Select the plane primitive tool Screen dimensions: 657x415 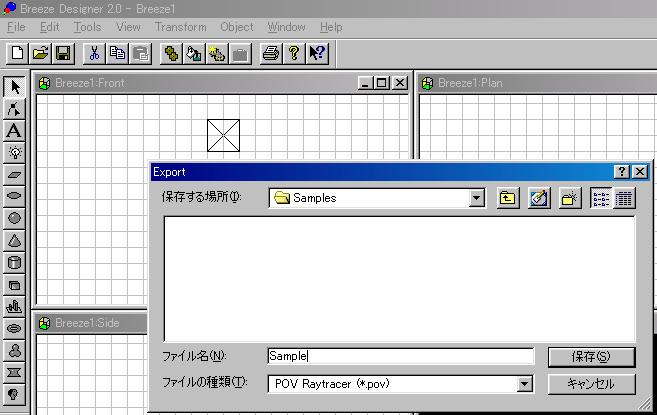point(15,174)
